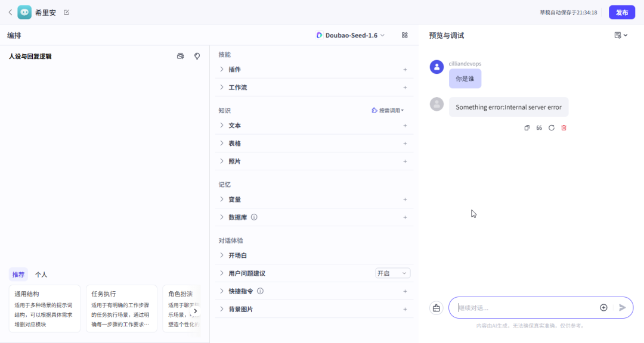Click the back arrow beside the bot avatar
The width and height of the screenshot is (644, 343).
10,13
